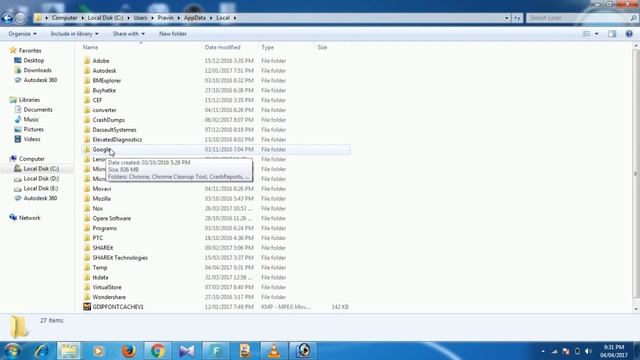Open Pictures library in sidebar
The image size is (640, 360).
pos(33,129)
